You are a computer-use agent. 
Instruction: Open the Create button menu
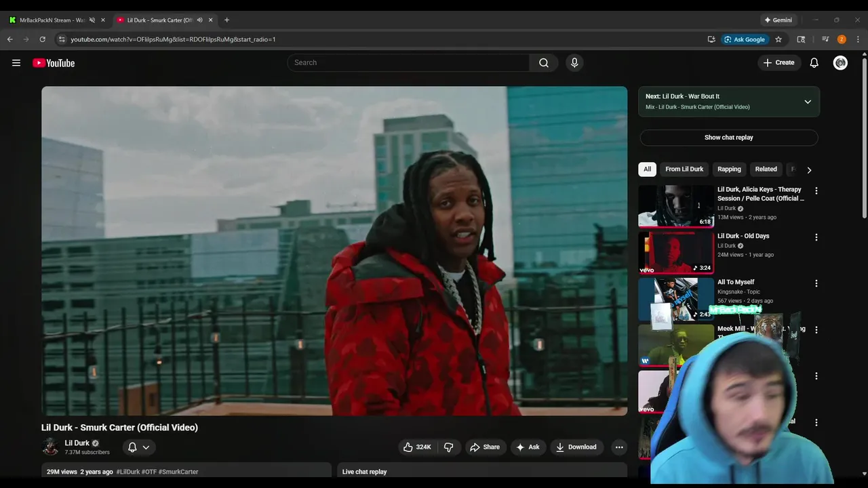[778, 63]
